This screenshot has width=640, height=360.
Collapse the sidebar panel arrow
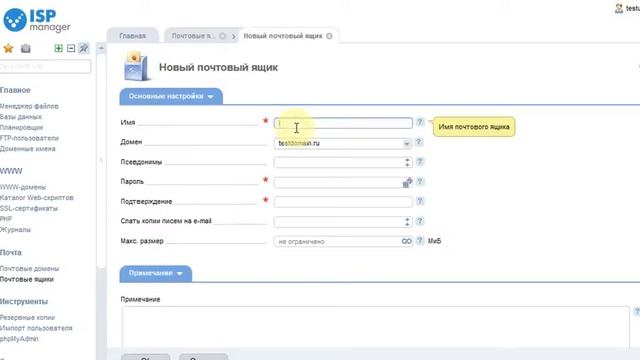pyautogui.click(x=101, y=160)
